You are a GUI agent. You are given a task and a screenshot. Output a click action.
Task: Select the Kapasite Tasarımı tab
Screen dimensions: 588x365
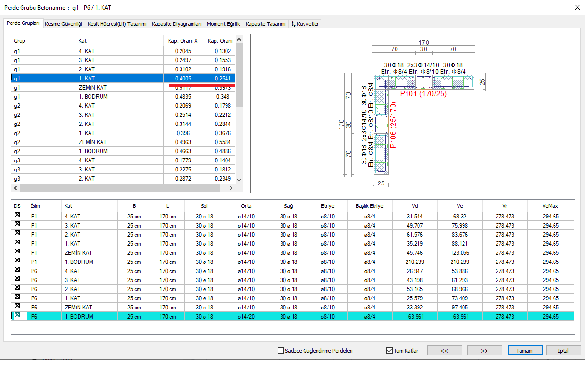click(x=266, y=24)
